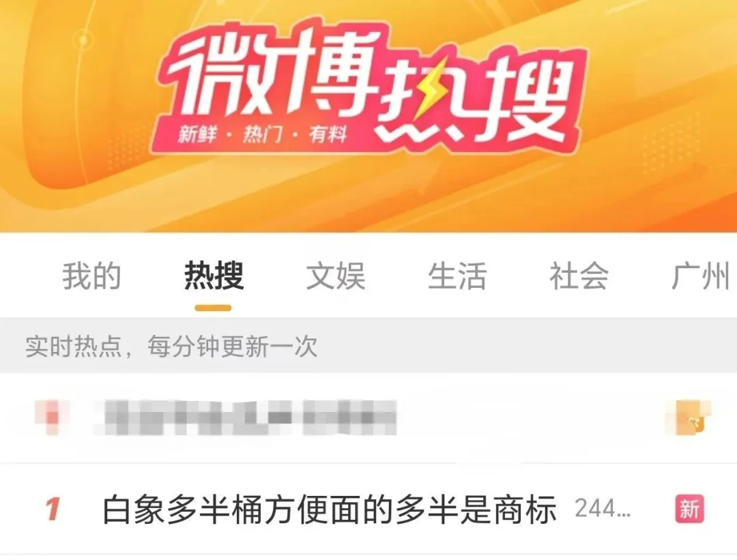Open the 文娱 tab
The width and height of the screenshot is (737, 560).
tap(336, 276)
